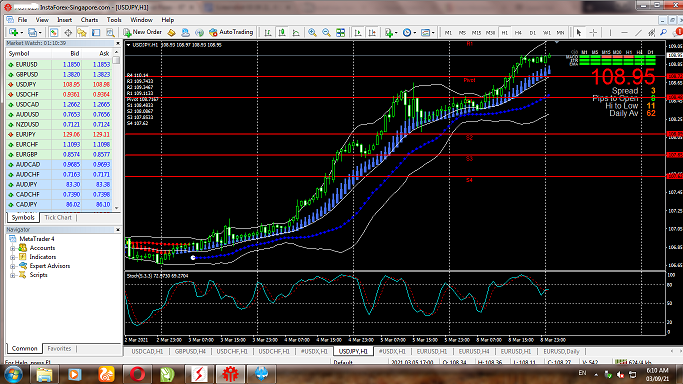Open the Charts menu
Screen dimensions: 683x384
click(89, 20)
